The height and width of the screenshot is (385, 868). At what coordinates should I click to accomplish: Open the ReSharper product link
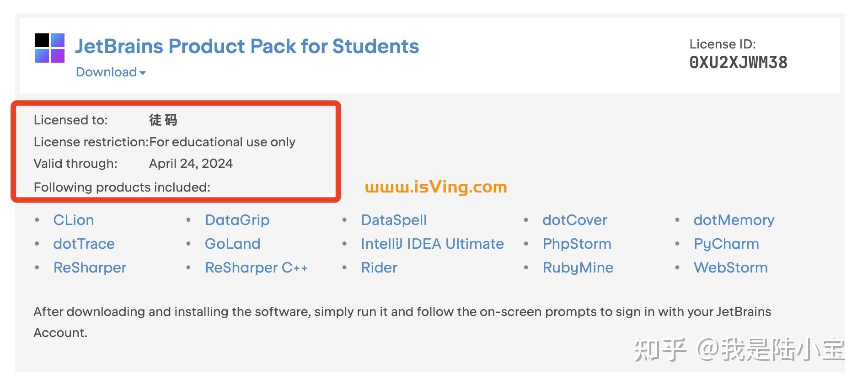tap(90, 267)
